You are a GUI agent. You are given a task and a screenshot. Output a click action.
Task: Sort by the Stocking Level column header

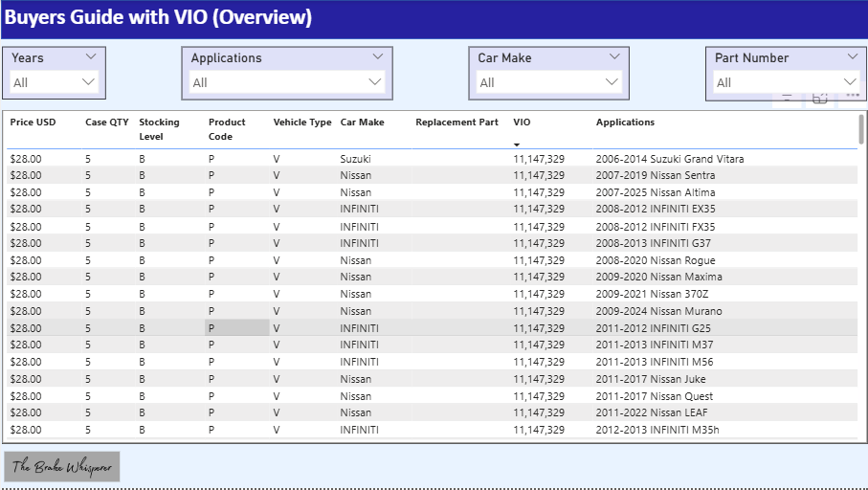159,129
